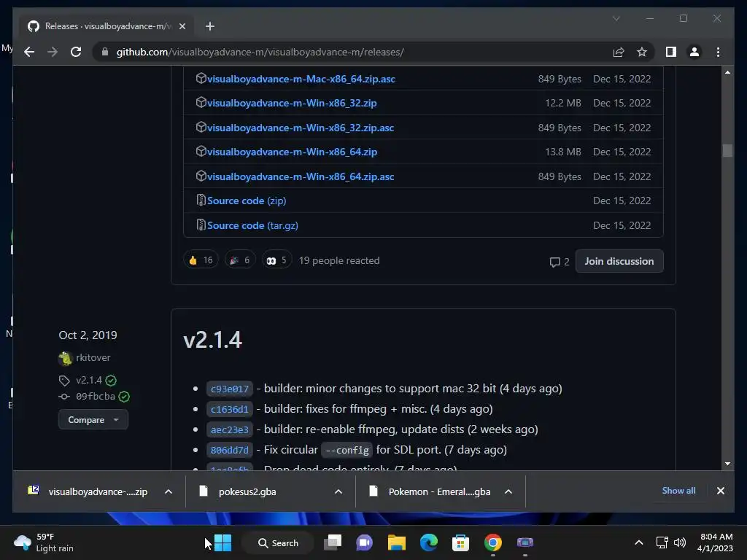Screen dimensions: 747x560
Task: Open the v2.1.4 release heading
Action: [x=212, y=340]
